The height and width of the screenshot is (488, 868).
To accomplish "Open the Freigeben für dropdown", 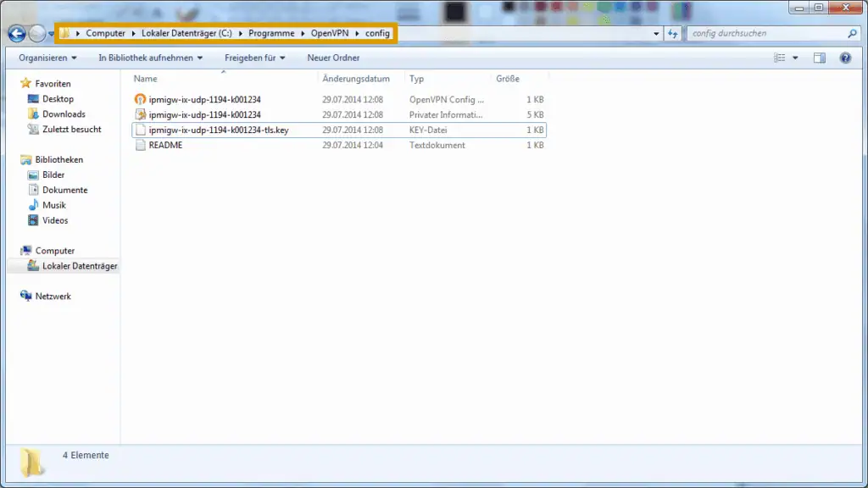I will tap(254, 58).
